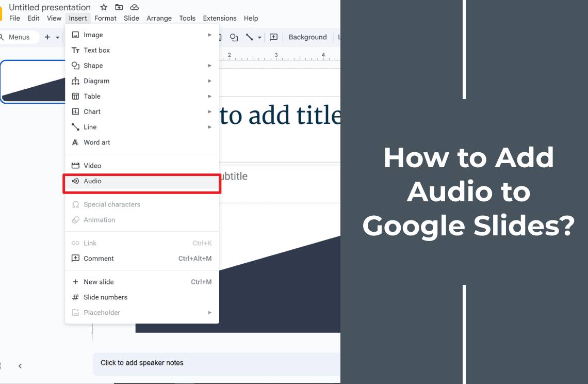This screenshot has width=588, height=384.
Task: Click the Video clapper icon
Action: 75,166
